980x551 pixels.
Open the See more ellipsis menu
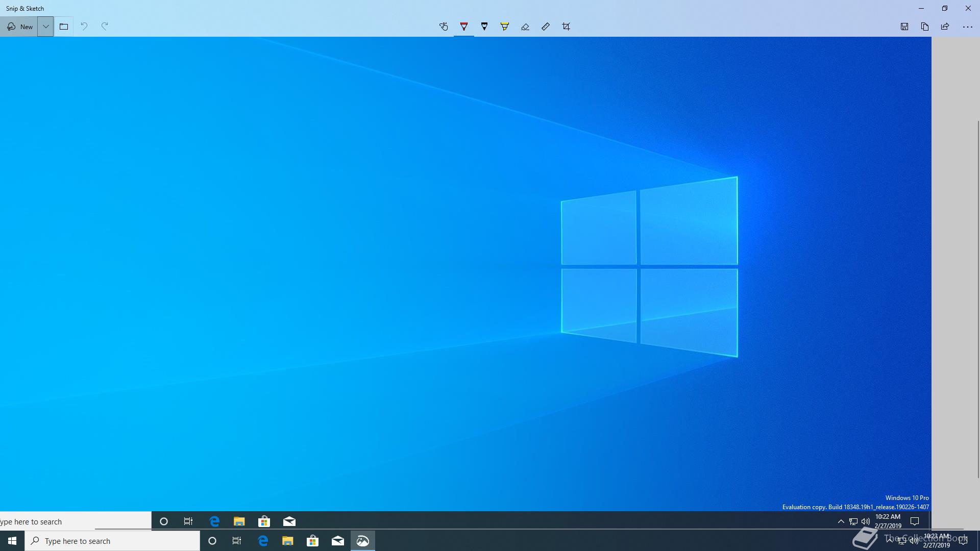pos(968,27)
